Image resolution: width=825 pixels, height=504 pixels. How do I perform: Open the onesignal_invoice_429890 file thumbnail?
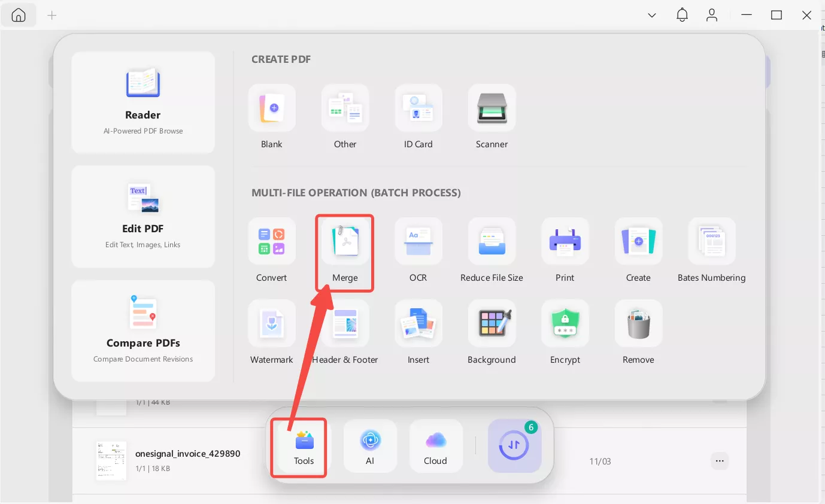tap(111, 461)
